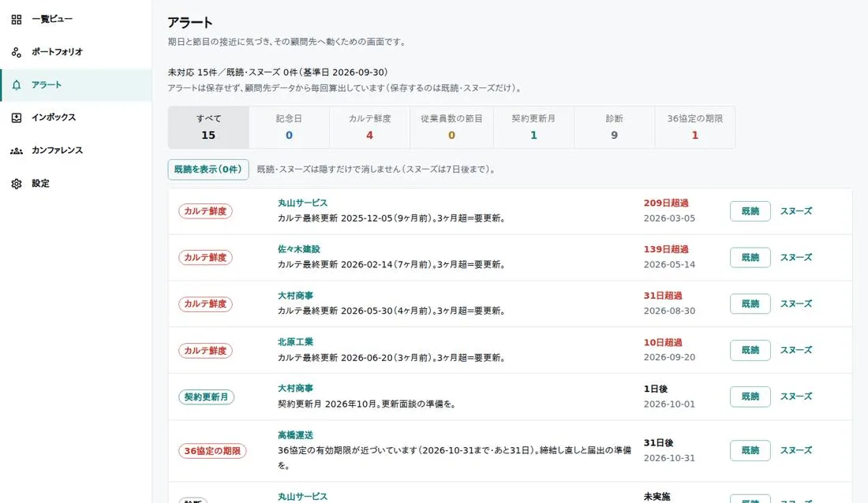Click カルテ鮮度 badge on 佐々木建設 row
This screenshot has height=503, width=868.
pyautogui.click(x=205, y=258)
